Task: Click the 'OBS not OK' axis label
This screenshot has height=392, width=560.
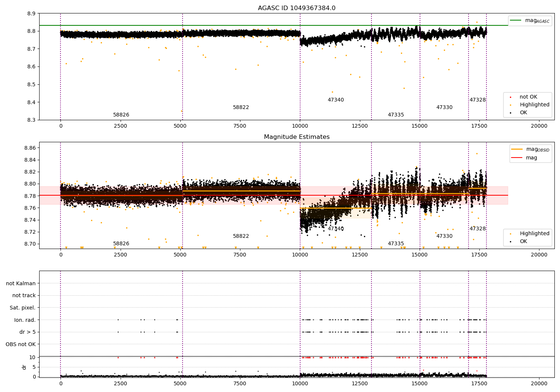Action: pyautogui.click(x=21, y=344)
